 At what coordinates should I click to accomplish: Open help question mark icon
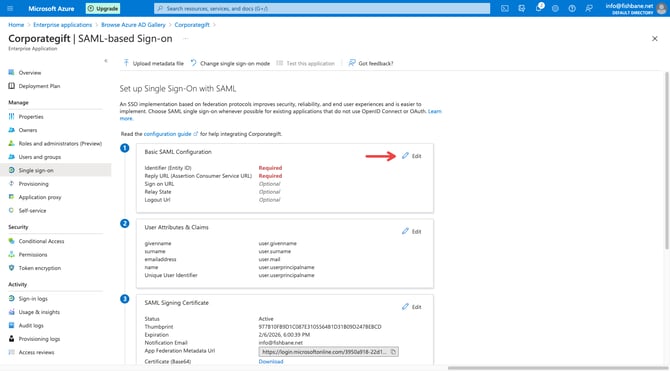tap(572, 8)
